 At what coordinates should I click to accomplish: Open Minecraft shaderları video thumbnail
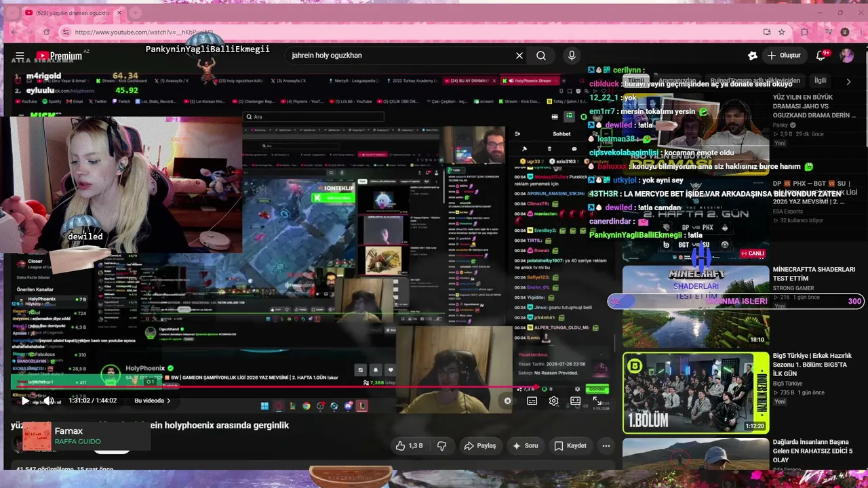pyautogui.click(x=696, y=306)
